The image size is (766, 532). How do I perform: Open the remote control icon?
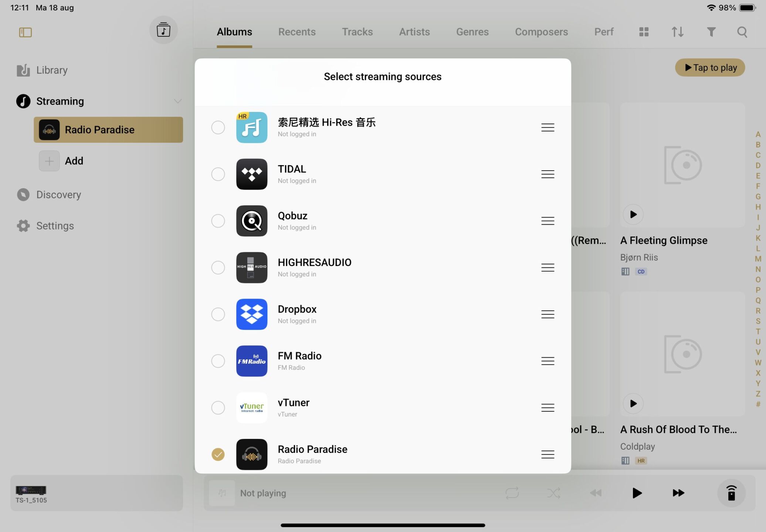pyautogui.click(x=731, y=493)
